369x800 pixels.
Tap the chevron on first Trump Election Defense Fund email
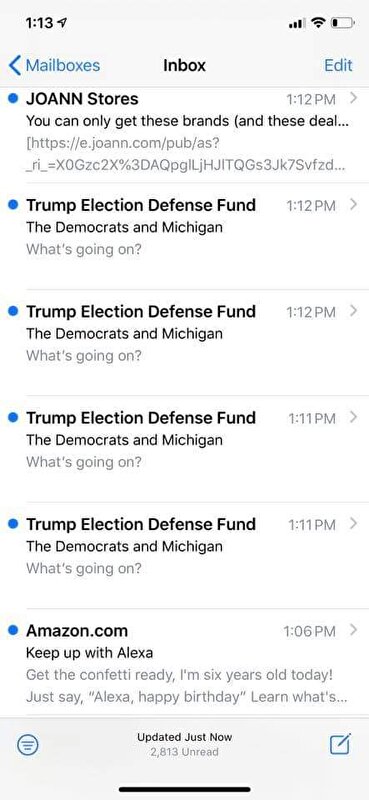tap(353, 205)
